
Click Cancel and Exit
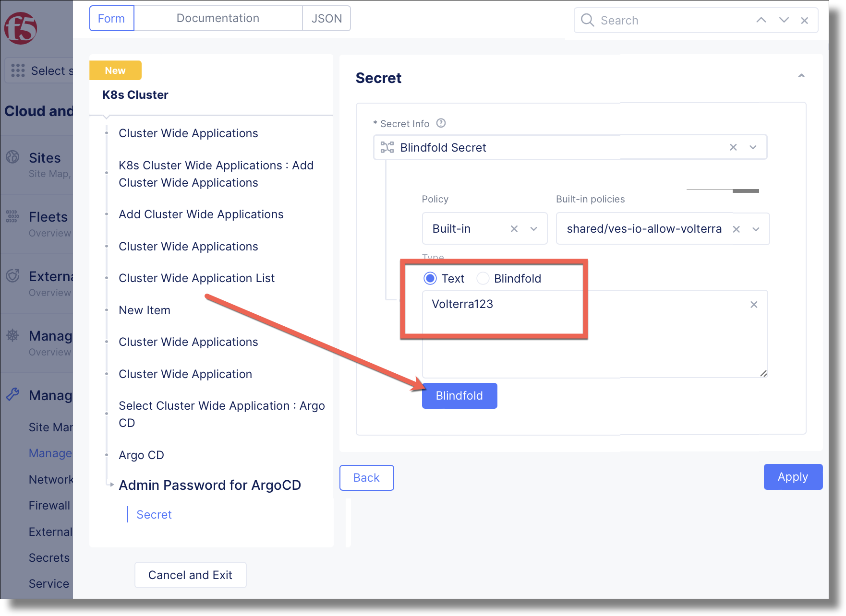(191, 575)
